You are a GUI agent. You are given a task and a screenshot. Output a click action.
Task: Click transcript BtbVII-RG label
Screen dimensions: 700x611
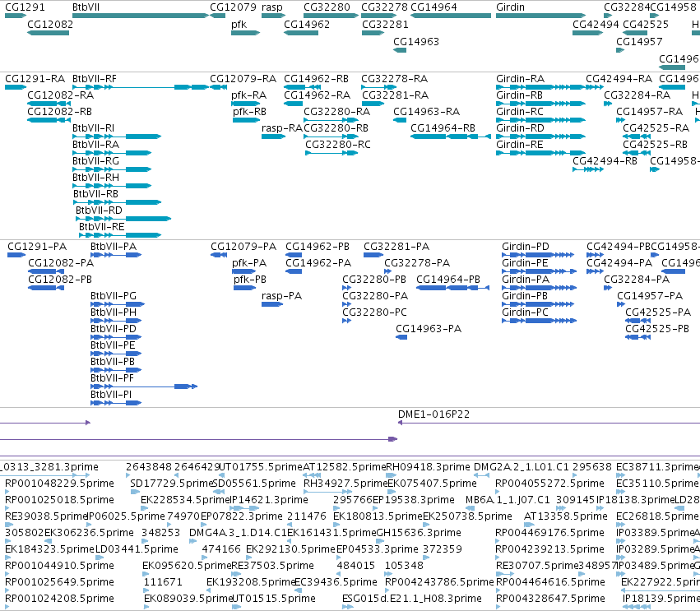click(x=95, y=160)
